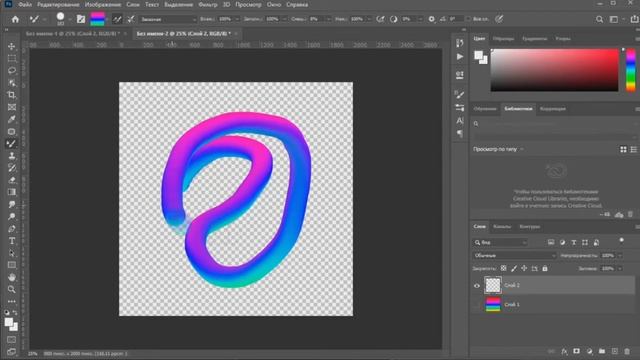Toggle the type layer filter

(x=573, y=242)
